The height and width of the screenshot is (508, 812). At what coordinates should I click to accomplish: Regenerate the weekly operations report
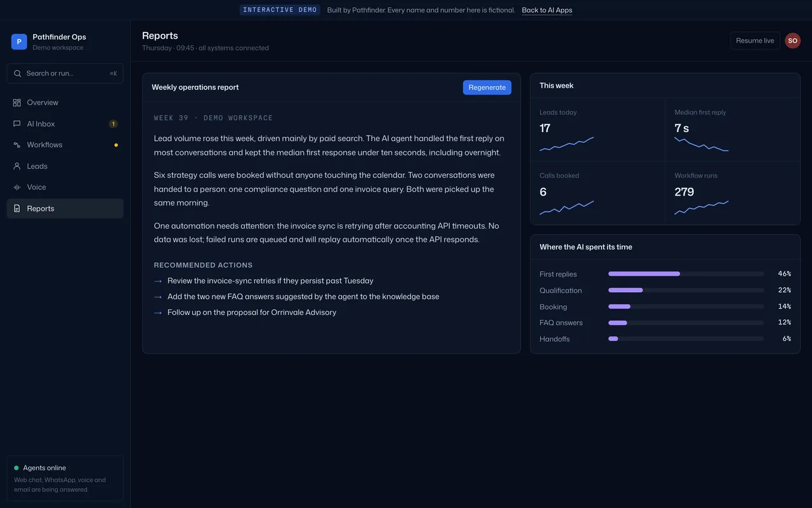coord(487,88)
